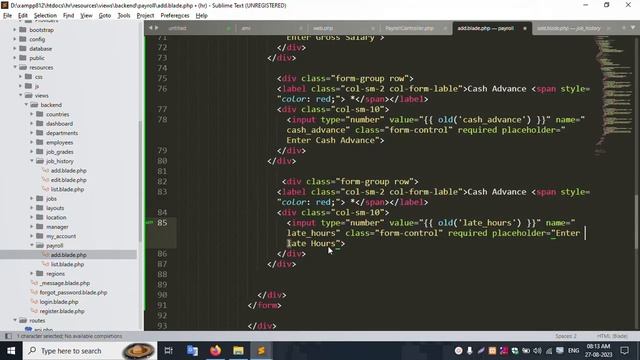This screenshot has height=360, width=640.
Task: Open the Tools menu
Action: (124, 16)
